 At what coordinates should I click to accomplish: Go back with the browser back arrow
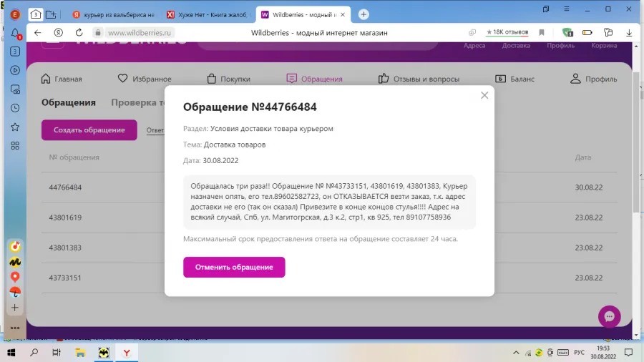(x=38, y=32)
